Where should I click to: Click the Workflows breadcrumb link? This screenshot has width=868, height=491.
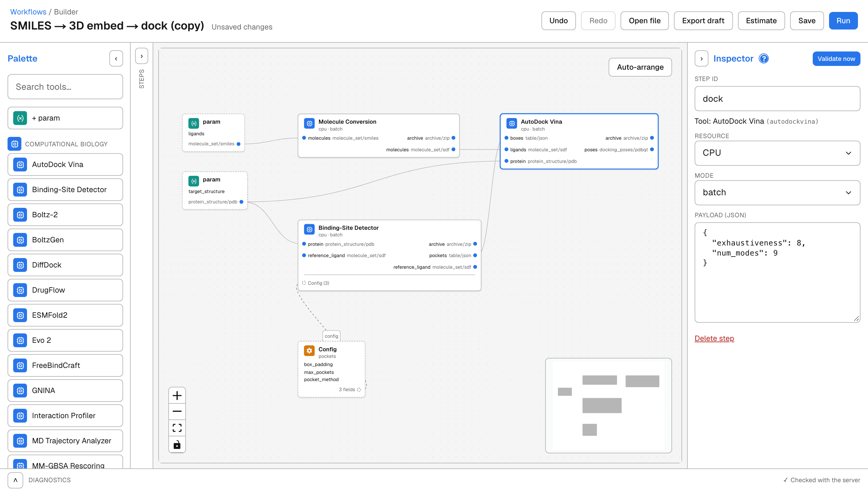[28, 12]
